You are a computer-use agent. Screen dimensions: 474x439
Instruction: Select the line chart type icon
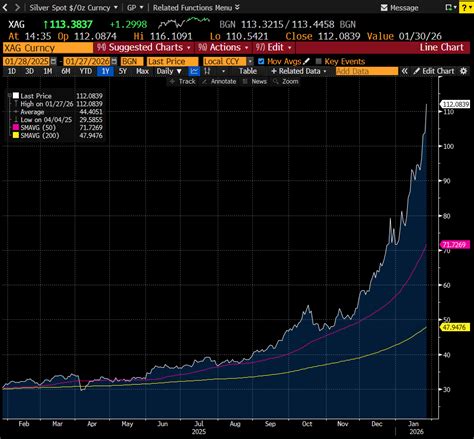click(x=194, y=71)
